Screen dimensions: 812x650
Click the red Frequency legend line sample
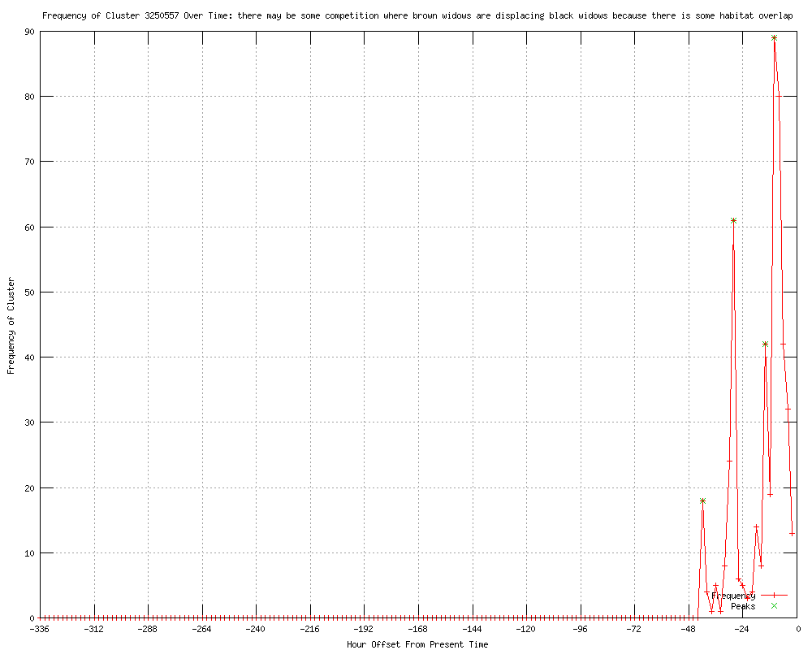pyautogui.click(x=774, y=596)
